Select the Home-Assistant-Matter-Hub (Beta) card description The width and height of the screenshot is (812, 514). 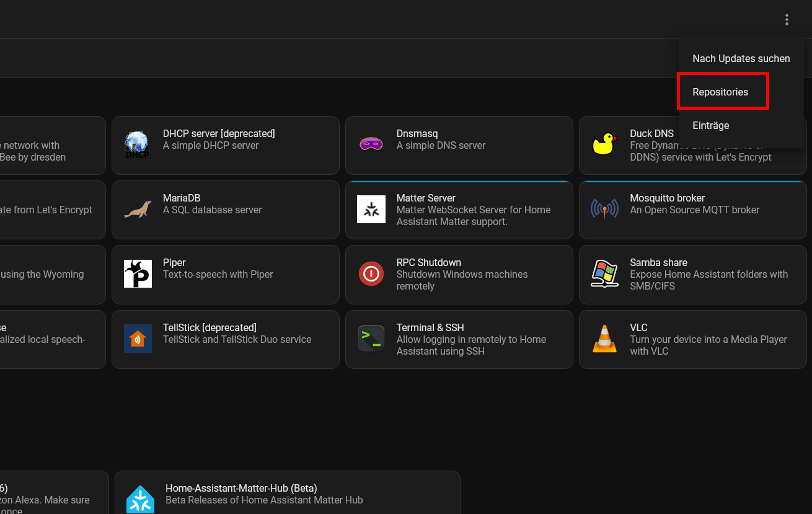tap(264, 500)
